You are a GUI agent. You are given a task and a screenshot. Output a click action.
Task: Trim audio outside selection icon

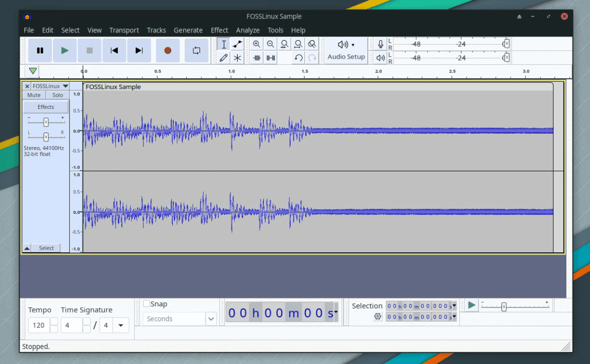[x=257, y=58]
